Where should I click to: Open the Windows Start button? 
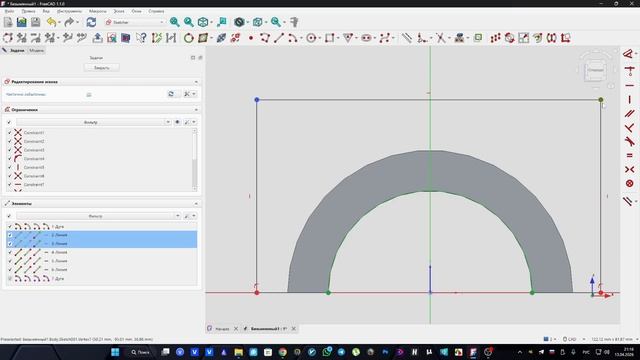tap(115, 352)
